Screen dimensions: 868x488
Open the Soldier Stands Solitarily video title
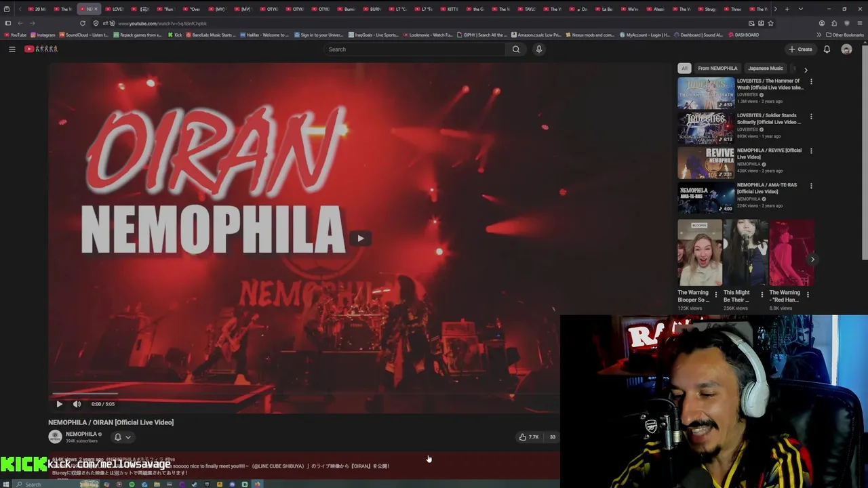tap(769, 119)
